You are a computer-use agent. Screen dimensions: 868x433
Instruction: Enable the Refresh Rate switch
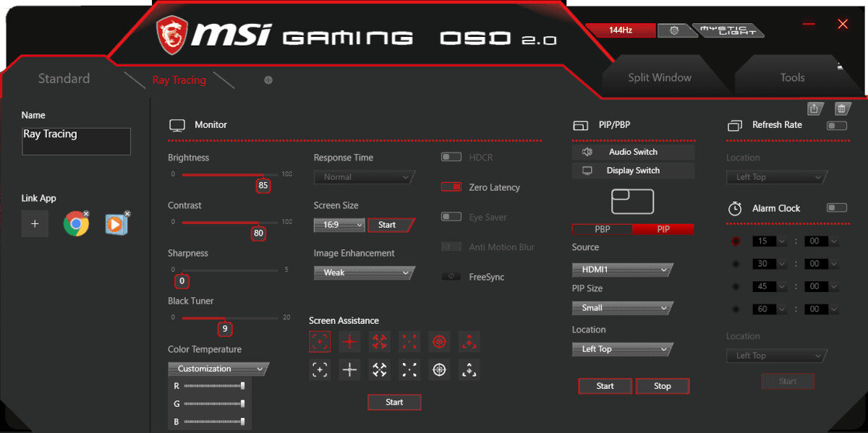[x=837, y=125]
